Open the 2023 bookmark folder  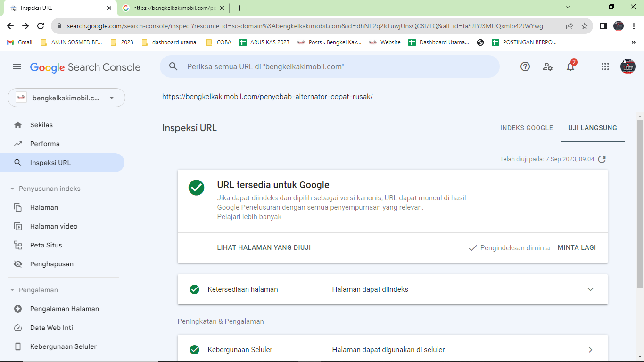[x=122, y=42]
